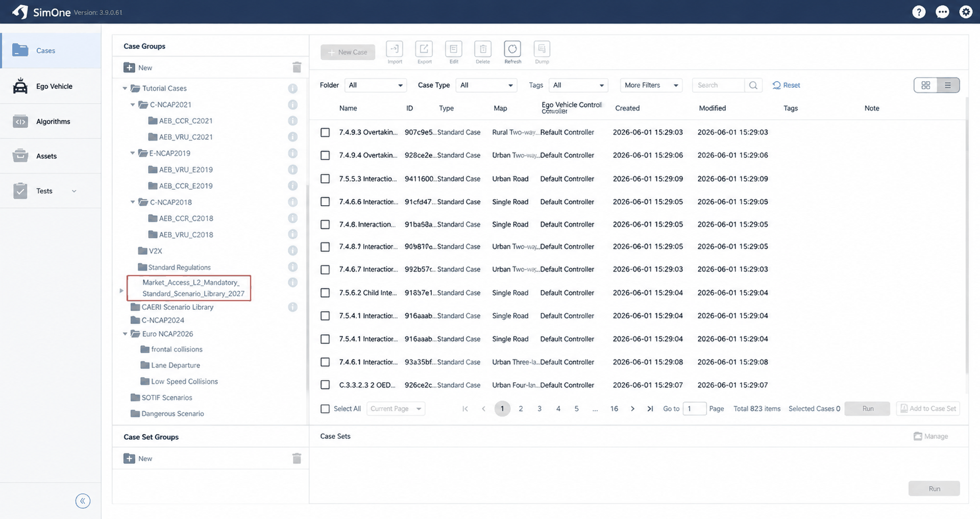Go to next page arrow
The width and height of the screenshot is (980, 519).
(x=632, y=409)
